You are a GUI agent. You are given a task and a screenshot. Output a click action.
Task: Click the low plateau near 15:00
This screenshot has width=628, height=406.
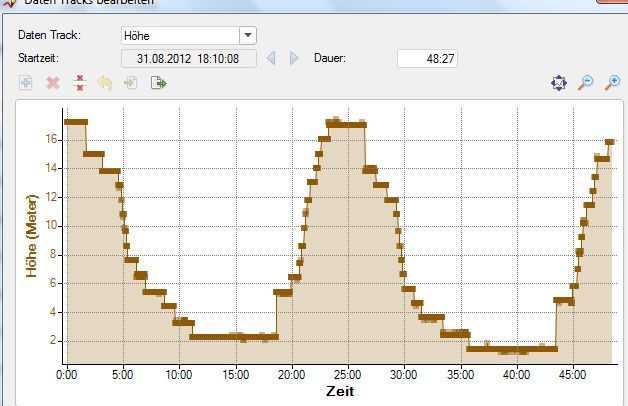coord(234,336)
